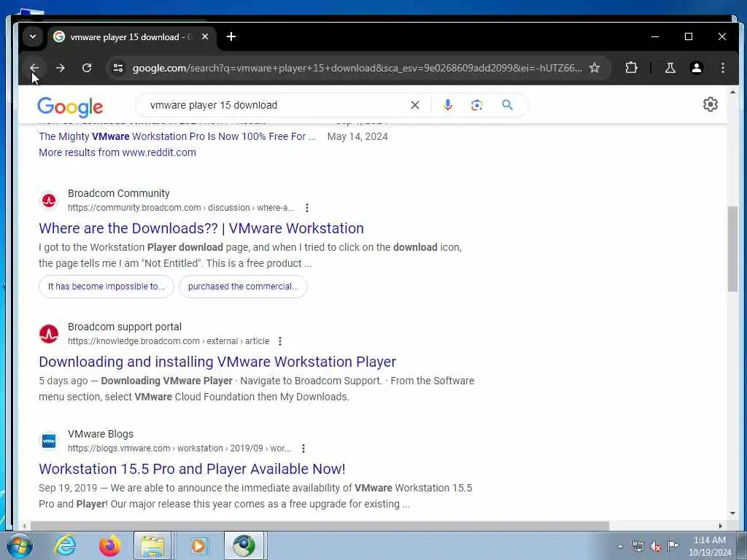Click the scroll down arrow
The width and height of the screenshot is (747, 560).
(732, 513)
